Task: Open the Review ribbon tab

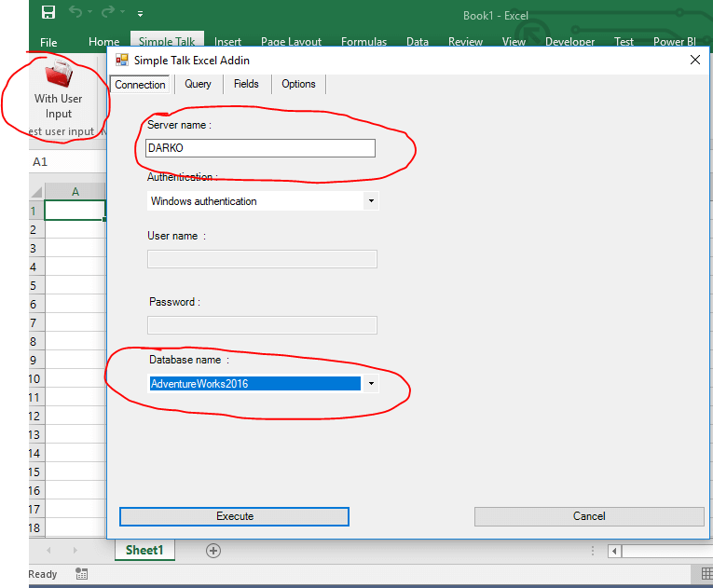Action: tap(465, 42)
